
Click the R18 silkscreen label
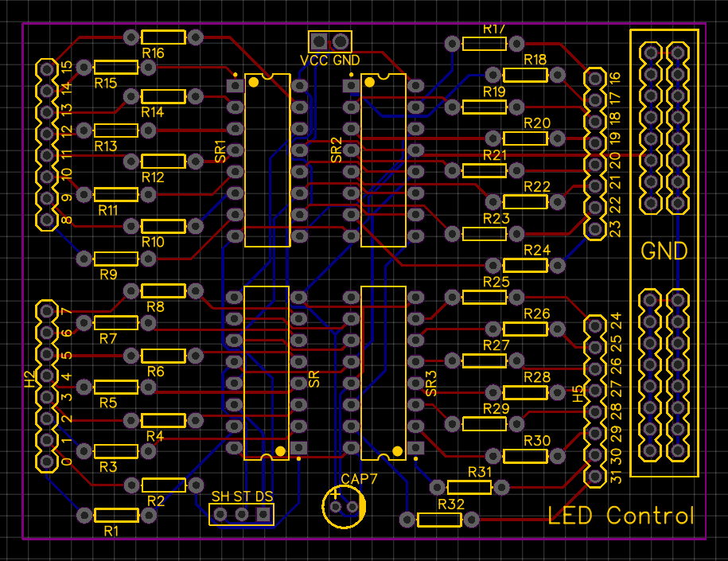[x=535, y=60]
